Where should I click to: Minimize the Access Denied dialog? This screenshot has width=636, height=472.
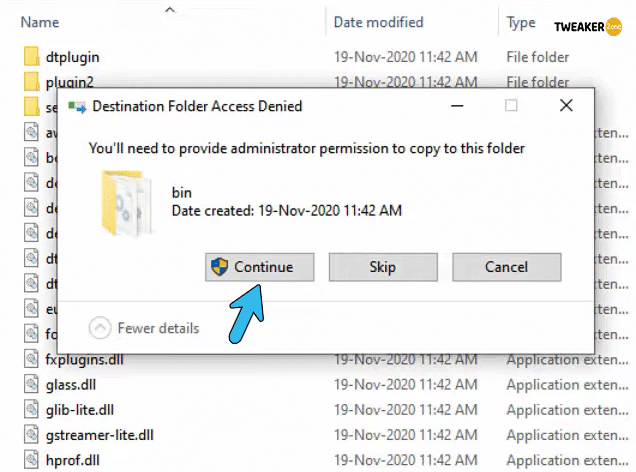[x=457, y=106]
